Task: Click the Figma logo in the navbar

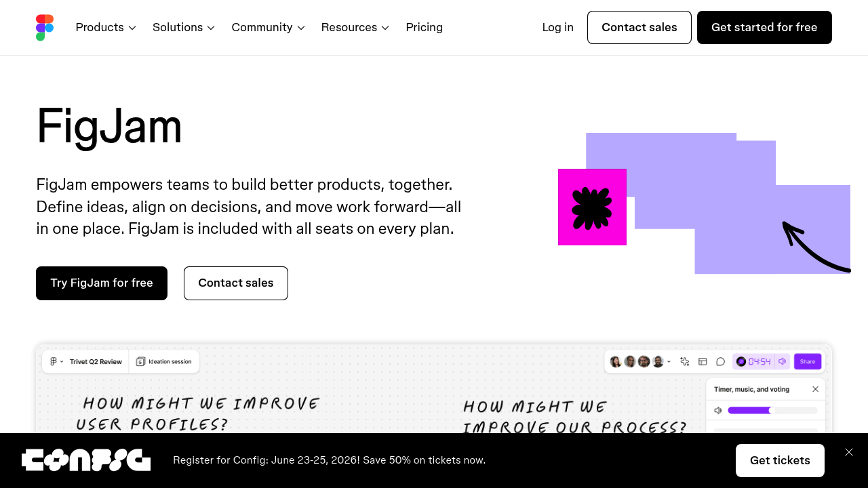Action: (x=45, y=28)
